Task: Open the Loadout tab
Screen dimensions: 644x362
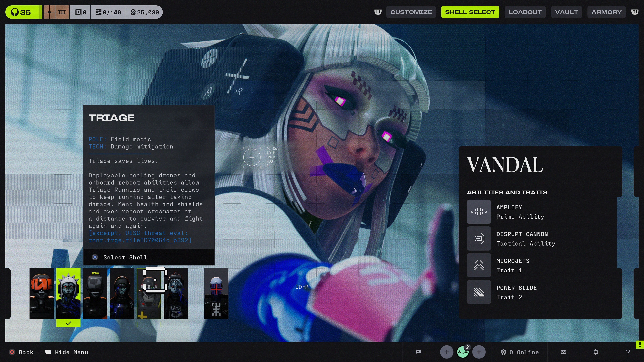Action: click(x=525, y=12)
